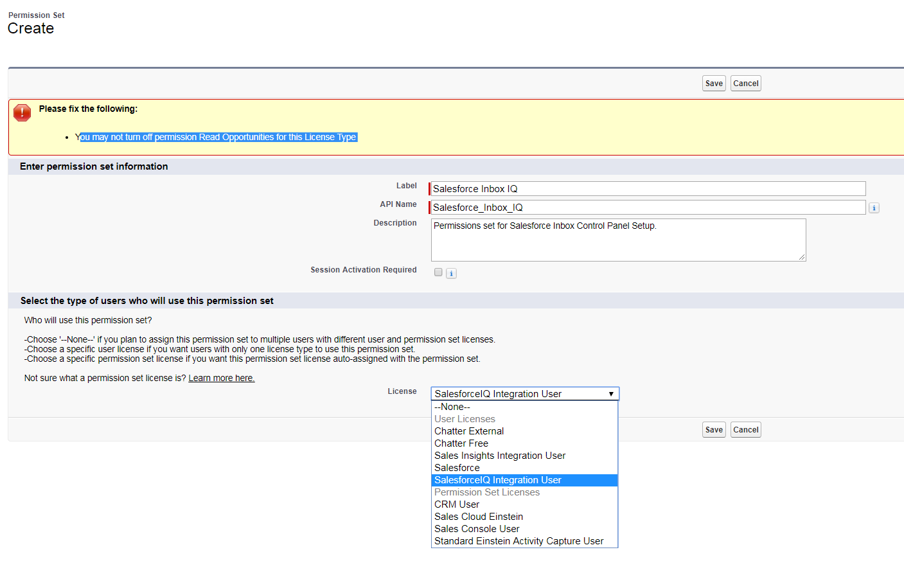Viewport: 904px width, 588px height.
Task: Open the Learn more here link
Action: (x=222, y=378)
